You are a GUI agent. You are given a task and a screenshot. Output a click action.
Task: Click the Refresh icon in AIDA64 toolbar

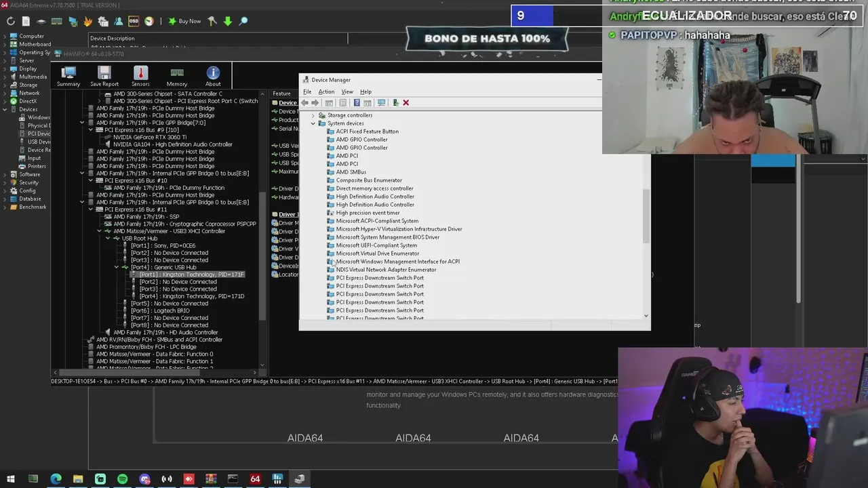(11, 21)
